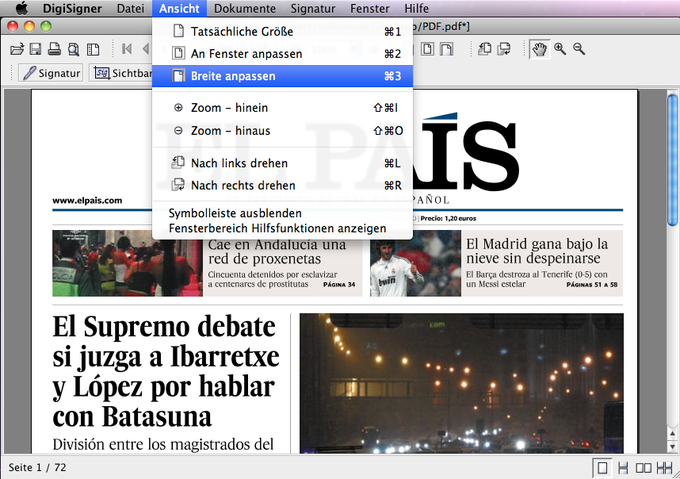Click the Print icon in toolbar
Viewport: 680px width, 479px height.
pos(54,49)
